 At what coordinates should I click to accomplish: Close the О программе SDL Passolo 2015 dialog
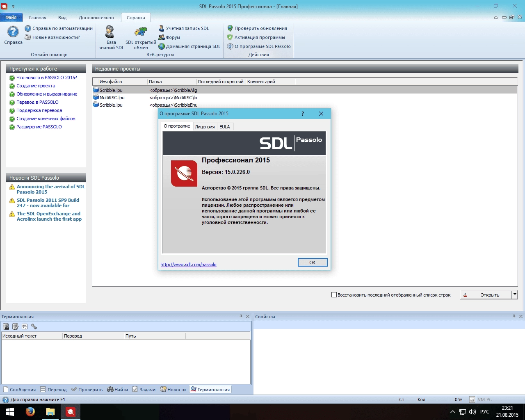(321, 114)
